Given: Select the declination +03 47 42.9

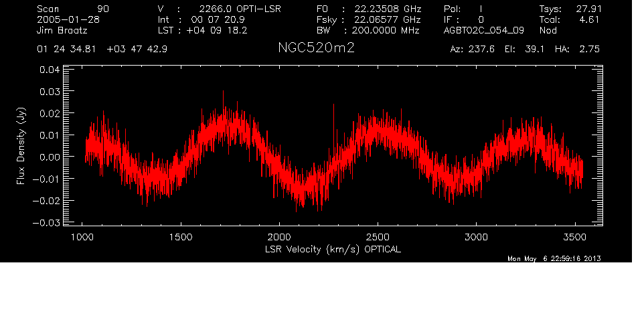Looking at the screenshot, I should click(137, 50).
